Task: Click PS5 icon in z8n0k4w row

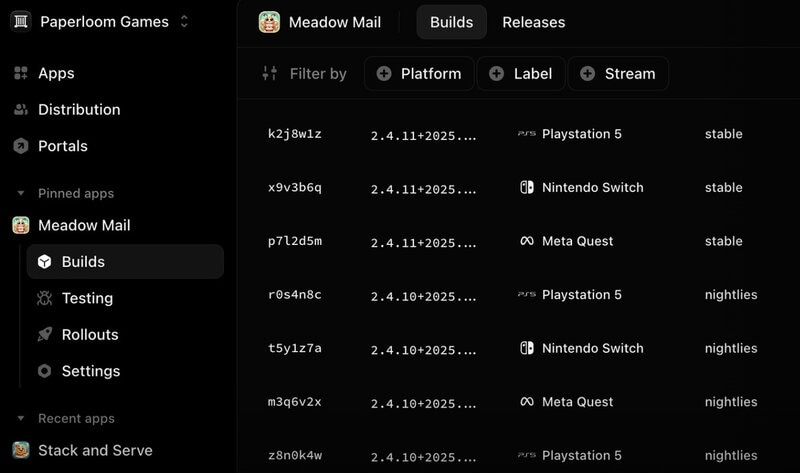Action: click(x=527, y=455)
